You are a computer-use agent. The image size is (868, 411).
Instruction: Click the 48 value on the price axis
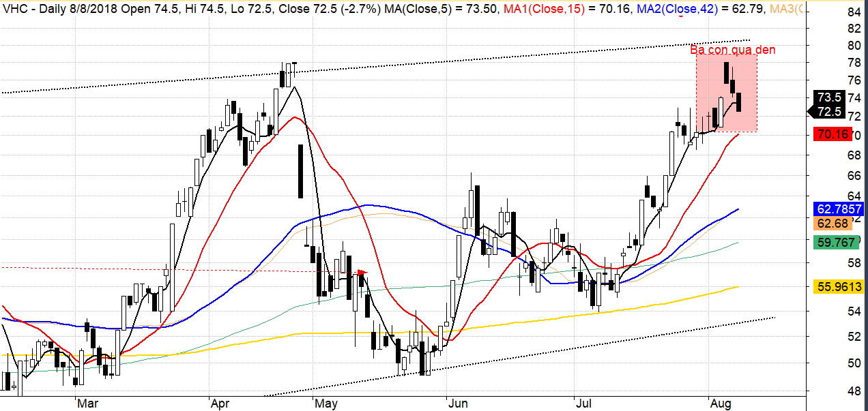[x=835, y=392]
